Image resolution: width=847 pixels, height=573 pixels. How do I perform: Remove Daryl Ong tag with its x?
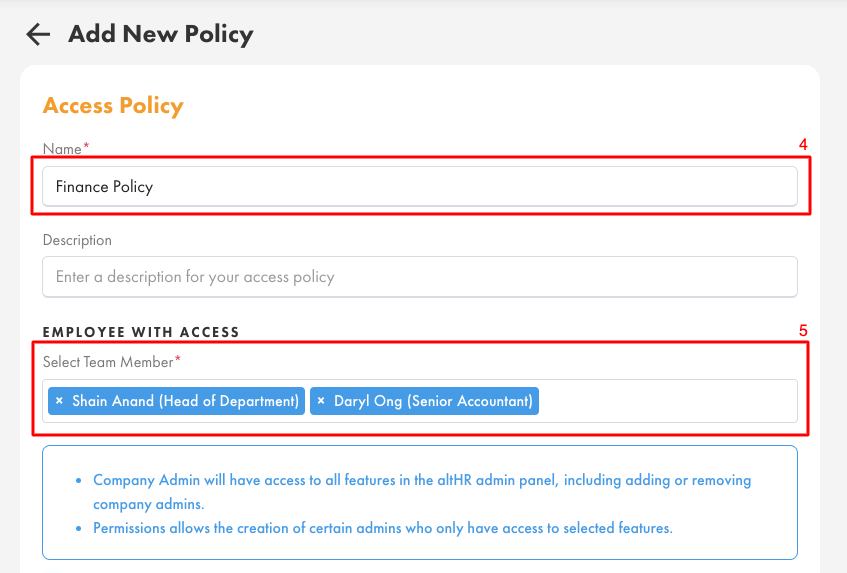tap(321, 401)
